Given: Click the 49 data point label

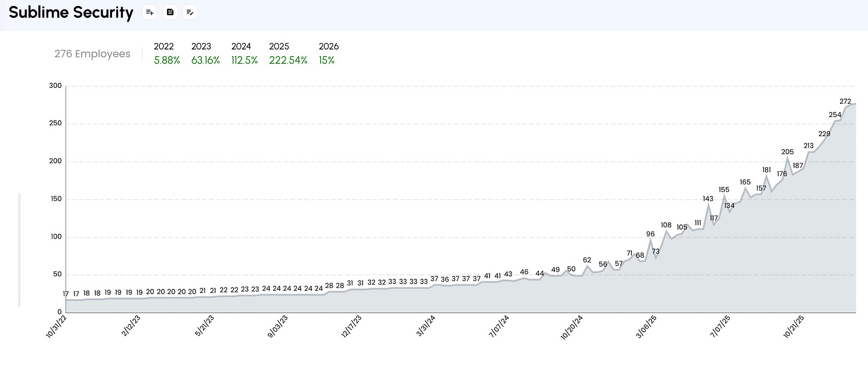Looking at the screenshot, I should pos(556,270).
